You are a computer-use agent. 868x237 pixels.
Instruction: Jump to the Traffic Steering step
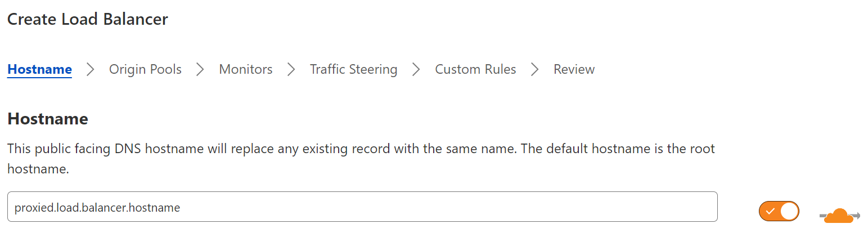[353, 69]
